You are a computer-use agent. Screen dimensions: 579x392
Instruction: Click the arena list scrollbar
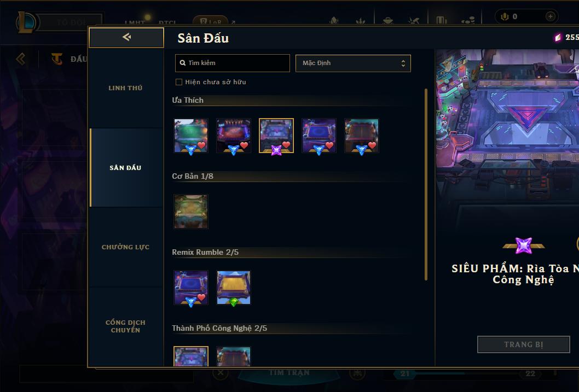tap(426, 184)
